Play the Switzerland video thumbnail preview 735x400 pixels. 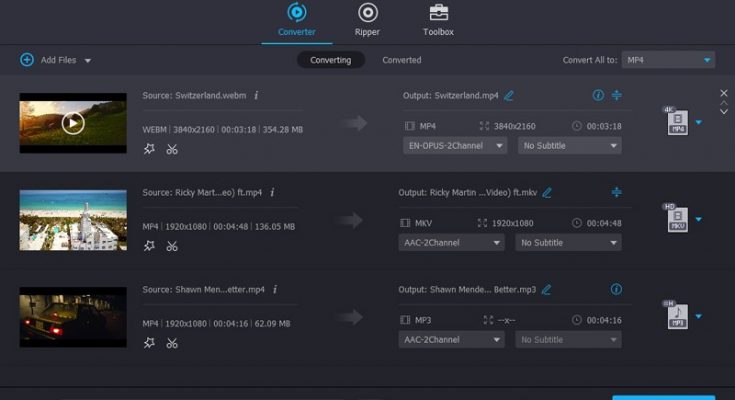pos(73,123)
